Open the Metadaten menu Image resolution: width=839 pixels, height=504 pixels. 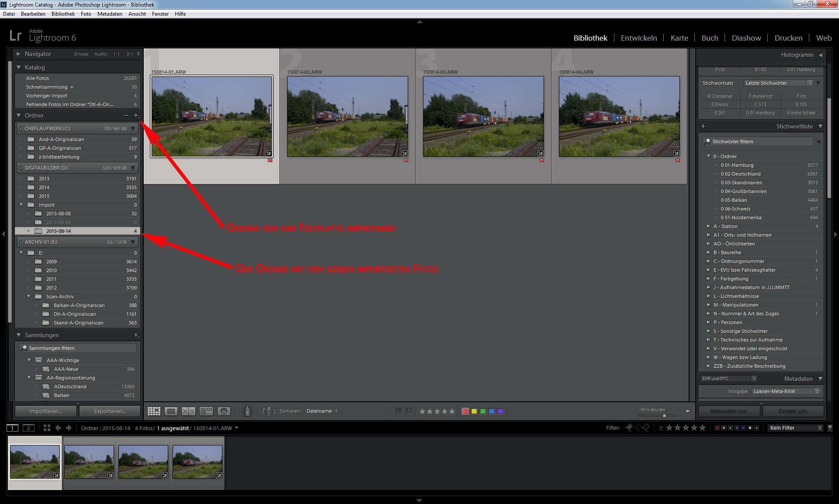[110, 14]
